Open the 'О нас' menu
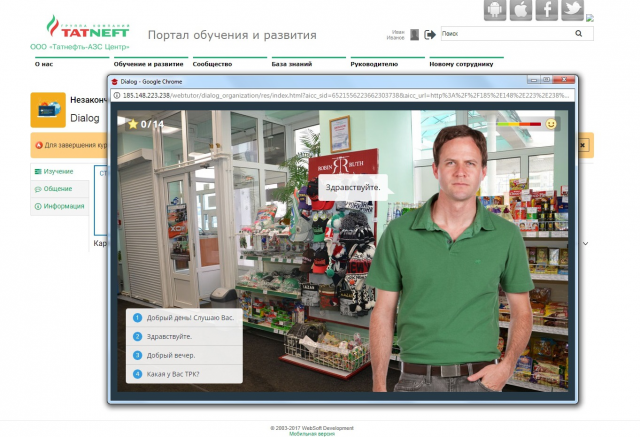This screenshot has width=640, height=437. pos(44,64)
